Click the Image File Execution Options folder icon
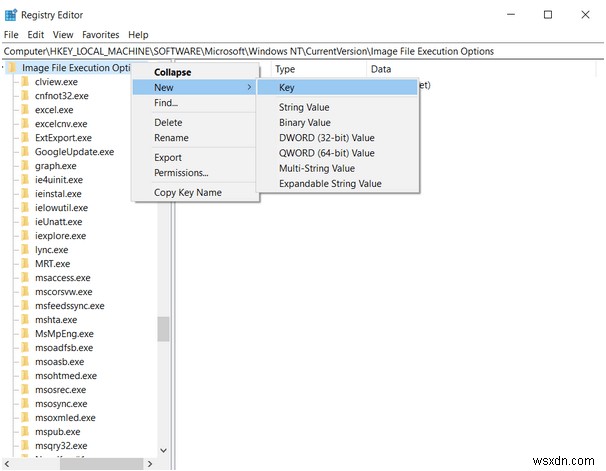Image resolution: width=606 pixels, height=471 pixels. tap(13, 68)
